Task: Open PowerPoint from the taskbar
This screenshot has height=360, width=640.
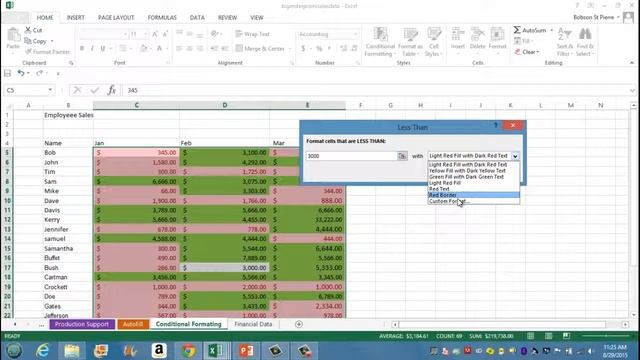Action: 246,351
